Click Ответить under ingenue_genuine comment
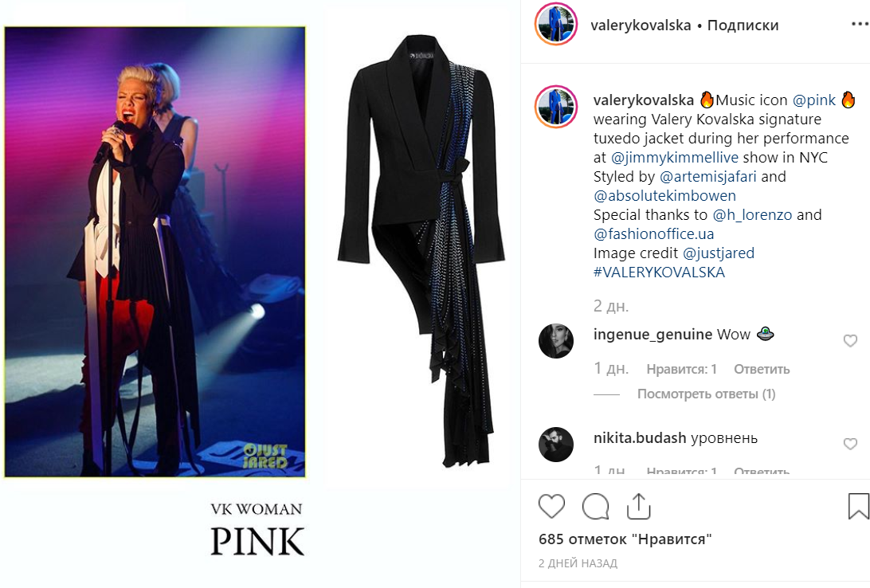Screen dimensions: 870x588 tap(762, 369)
